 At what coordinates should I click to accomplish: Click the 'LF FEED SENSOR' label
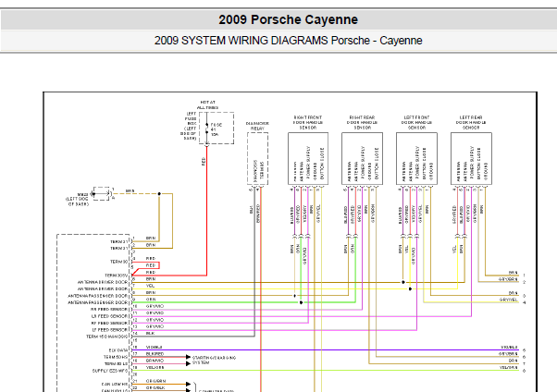[x=109, y=330]
